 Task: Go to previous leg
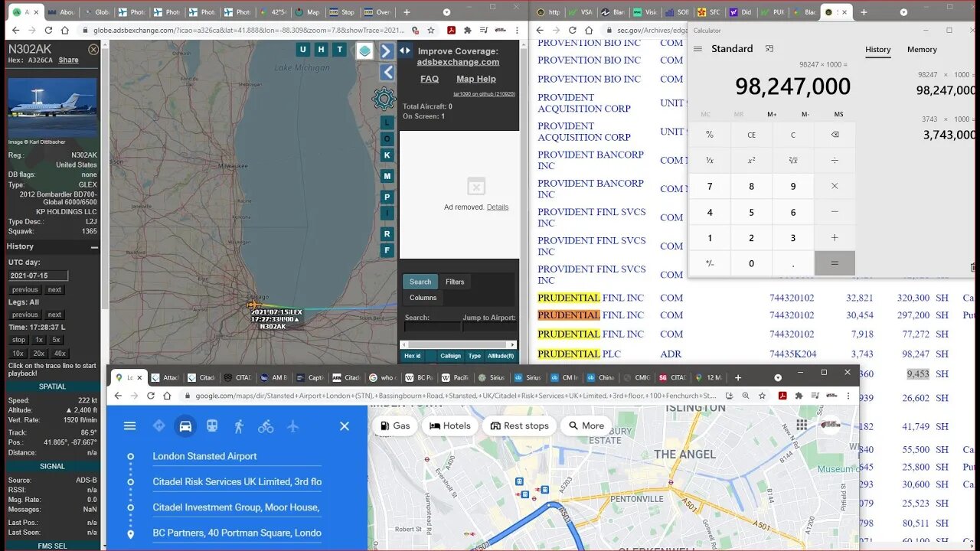24,315
